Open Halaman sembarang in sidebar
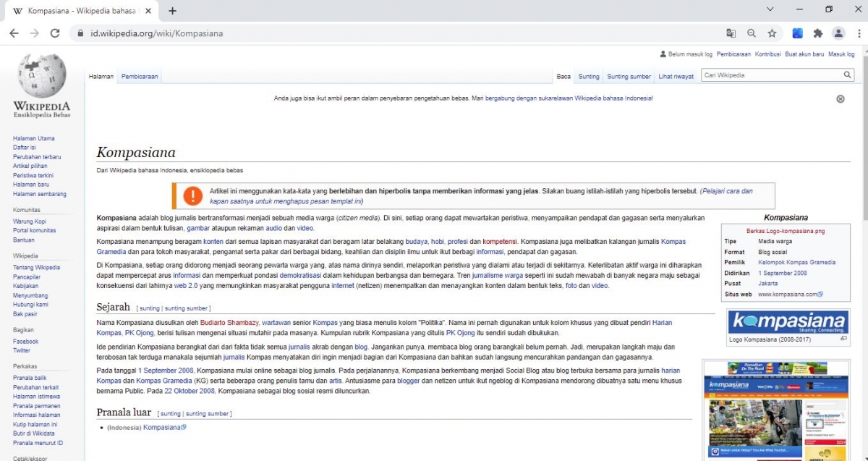Image resolution: width=868 pixels, height=461 pixels. (40, 194)
